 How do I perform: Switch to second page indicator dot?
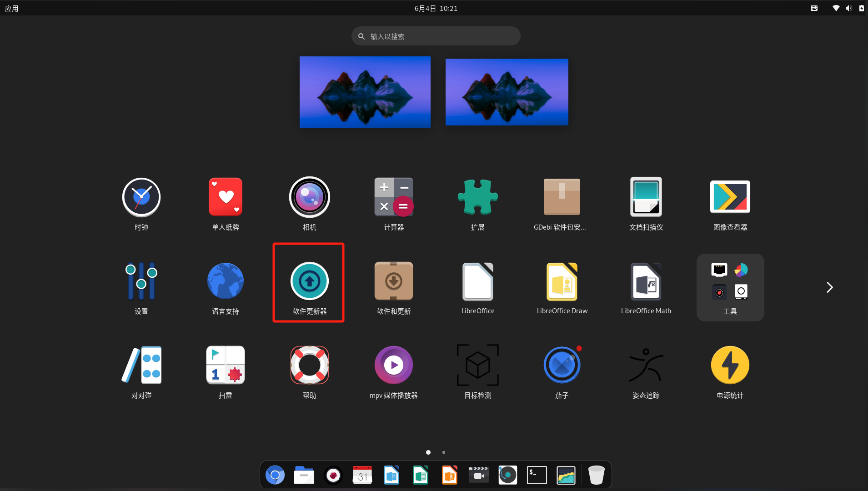click(444, 452)
